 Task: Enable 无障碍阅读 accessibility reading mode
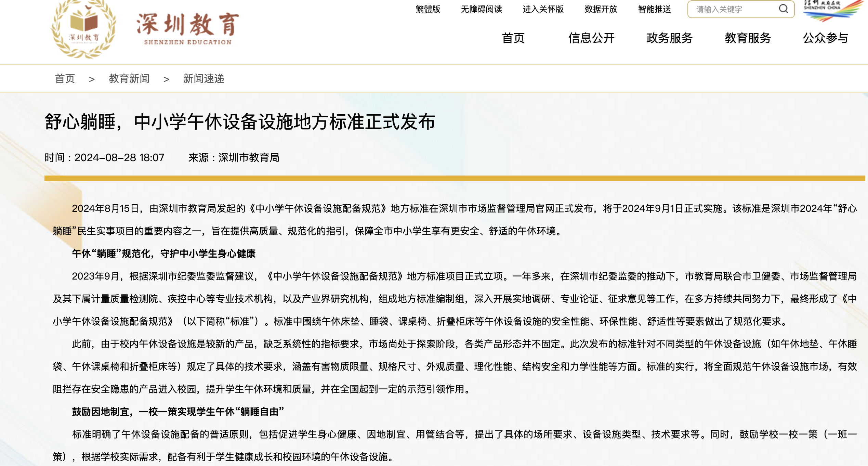click(x=481, y=9)
